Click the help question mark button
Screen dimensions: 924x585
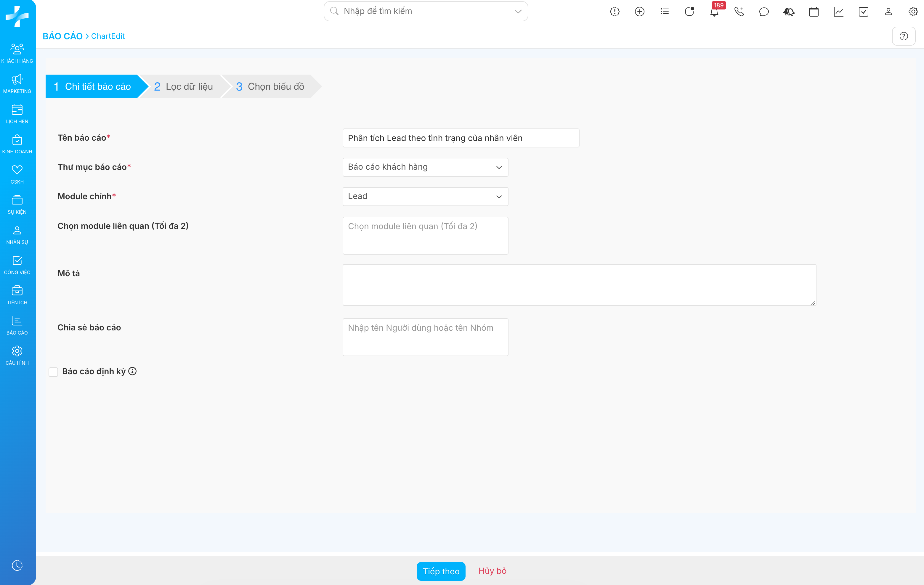point(904,36)
